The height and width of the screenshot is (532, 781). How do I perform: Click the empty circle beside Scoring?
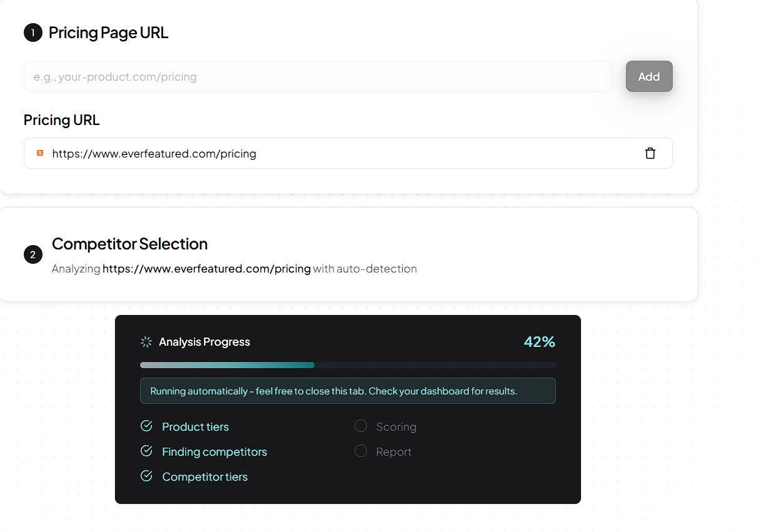(x=361, y=426)
